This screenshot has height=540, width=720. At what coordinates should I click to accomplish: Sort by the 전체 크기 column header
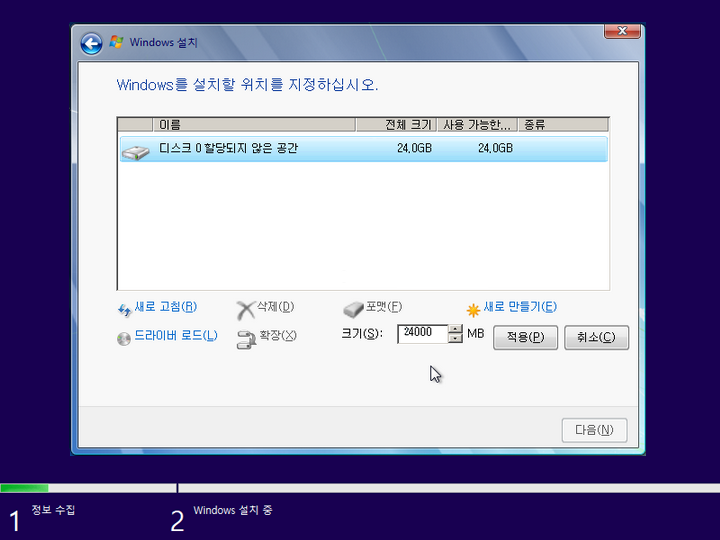[396, 124]
